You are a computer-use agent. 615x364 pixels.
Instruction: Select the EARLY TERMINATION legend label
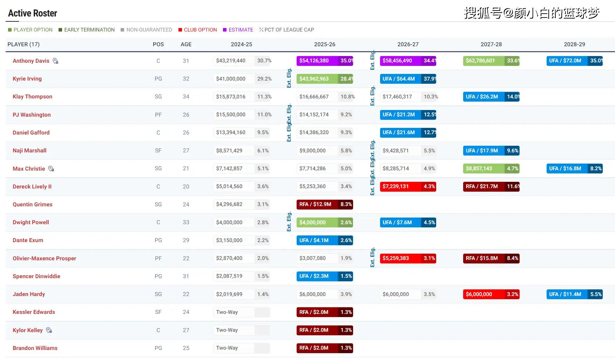pos(89,30)
